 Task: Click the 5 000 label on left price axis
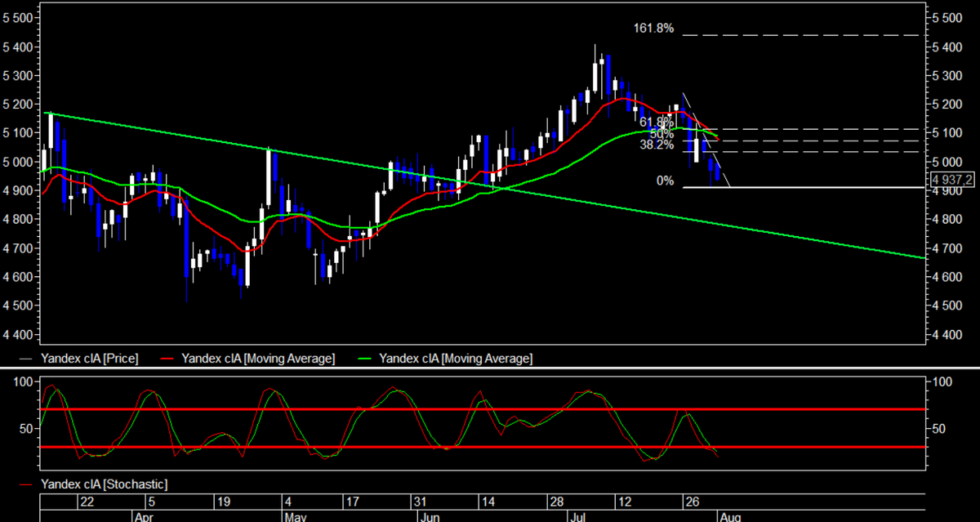[19, 162]
